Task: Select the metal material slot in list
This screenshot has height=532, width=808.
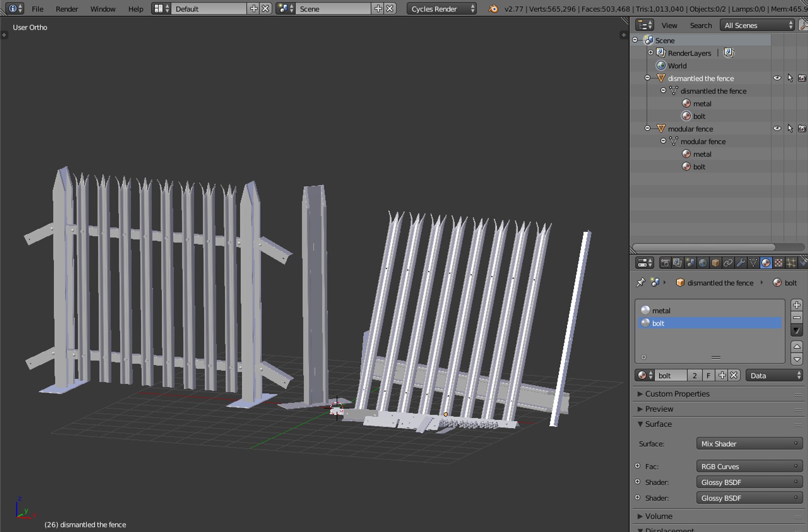Action: coord(710,310)
